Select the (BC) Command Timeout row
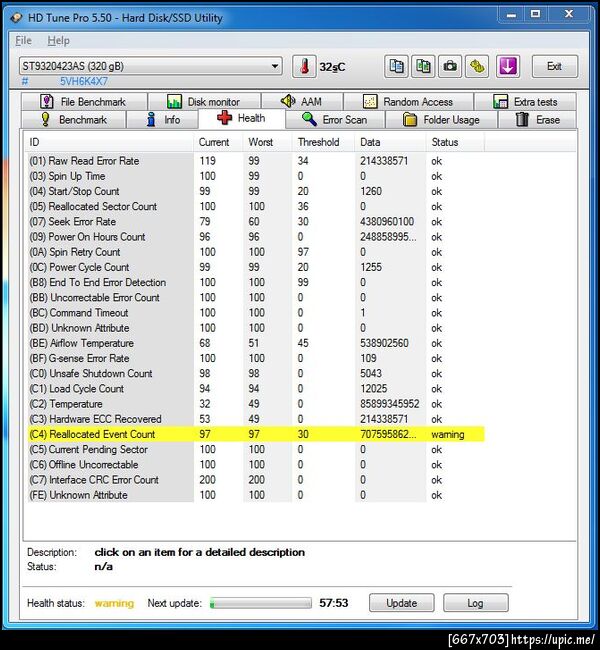Image resolution: width=600 pixels, height=650 pixels. [x=256, y=313]
